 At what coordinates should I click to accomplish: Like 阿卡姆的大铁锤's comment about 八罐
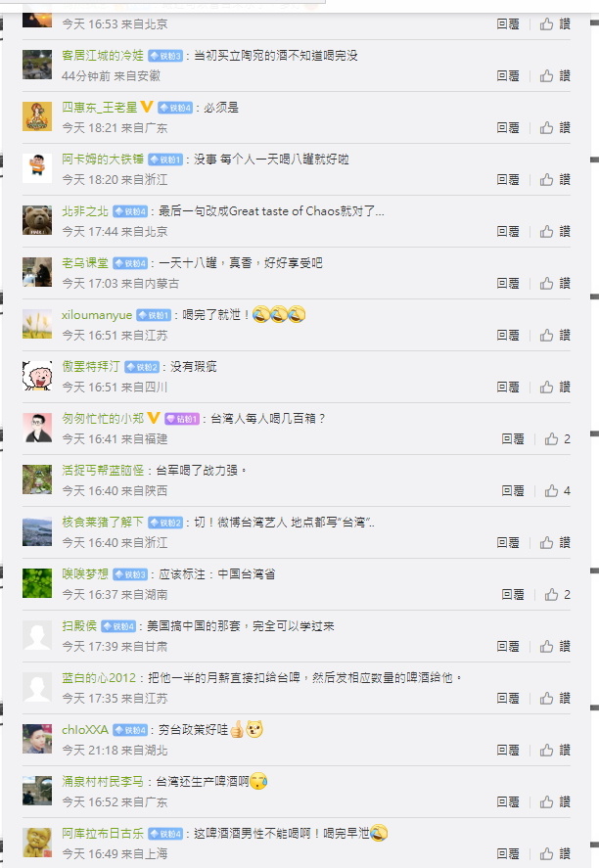point(555,179)
